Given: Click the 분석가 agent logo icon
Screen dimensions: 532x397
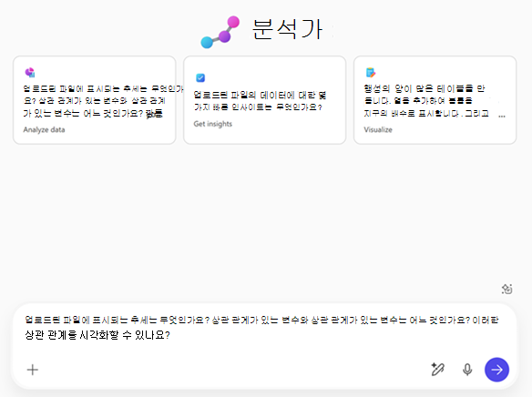Looking at the screenshot, I should 220,32.
